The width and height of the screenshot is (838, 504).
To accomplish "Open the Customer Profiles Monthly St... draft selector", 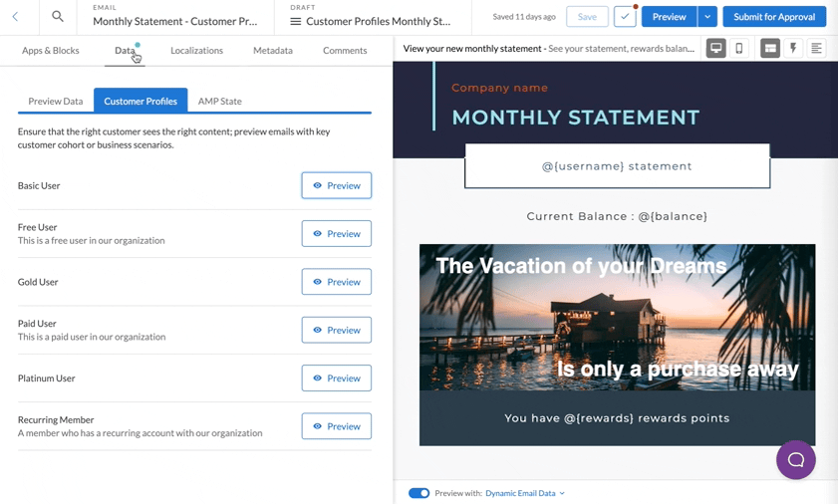I will (x=371, y=21).
